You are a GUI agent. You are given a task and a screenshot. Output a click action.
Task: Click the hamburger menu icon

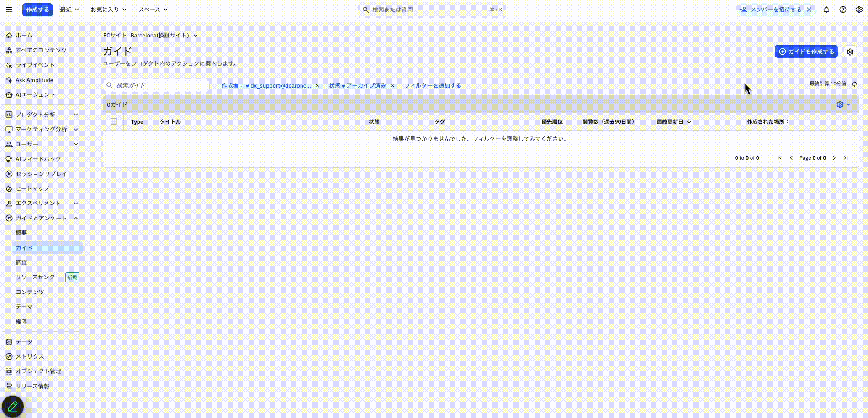pyautogui.click(x=9, y=10)
